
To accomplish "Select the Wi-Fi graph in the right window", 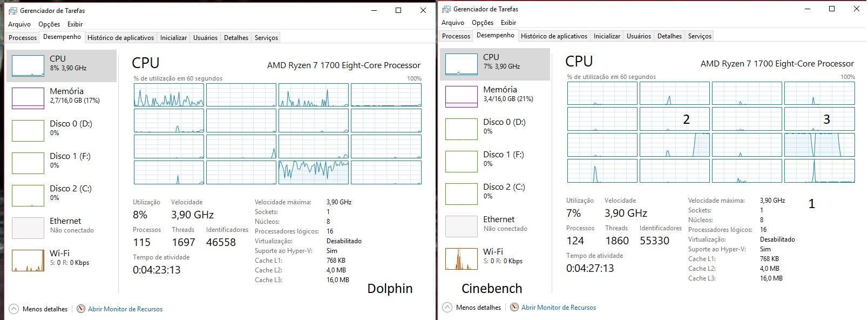I will pos(462,258).
